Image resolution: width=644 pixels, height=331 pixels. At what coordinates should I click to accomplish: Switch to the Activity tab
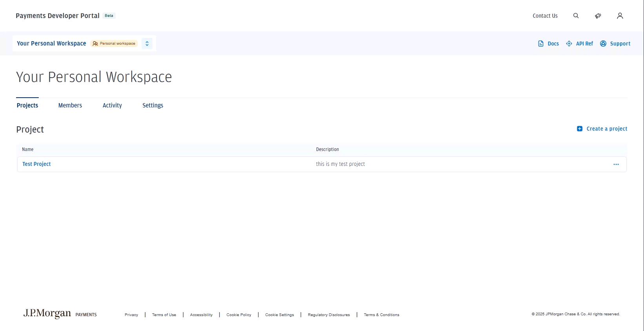coord(112,105)
